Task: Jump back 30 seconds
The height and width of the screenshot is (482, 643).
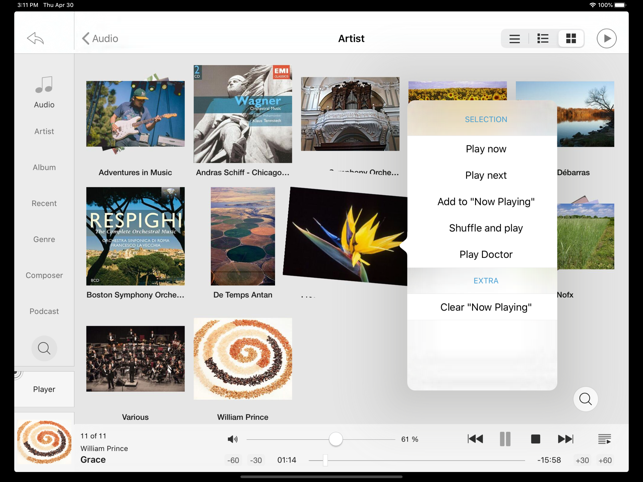Action: (x=256, y=460)
